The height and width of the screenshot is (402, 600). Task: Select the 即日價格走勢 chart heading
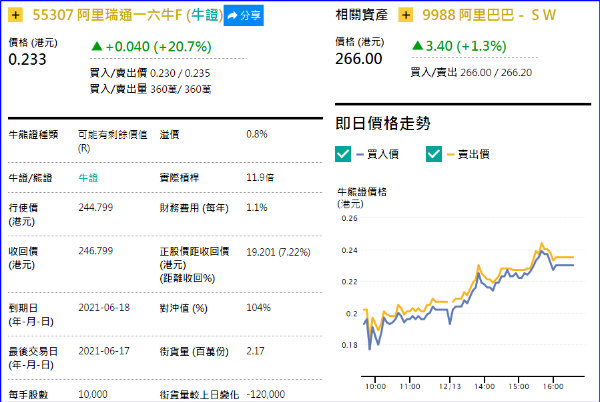[x=383, y=124]
